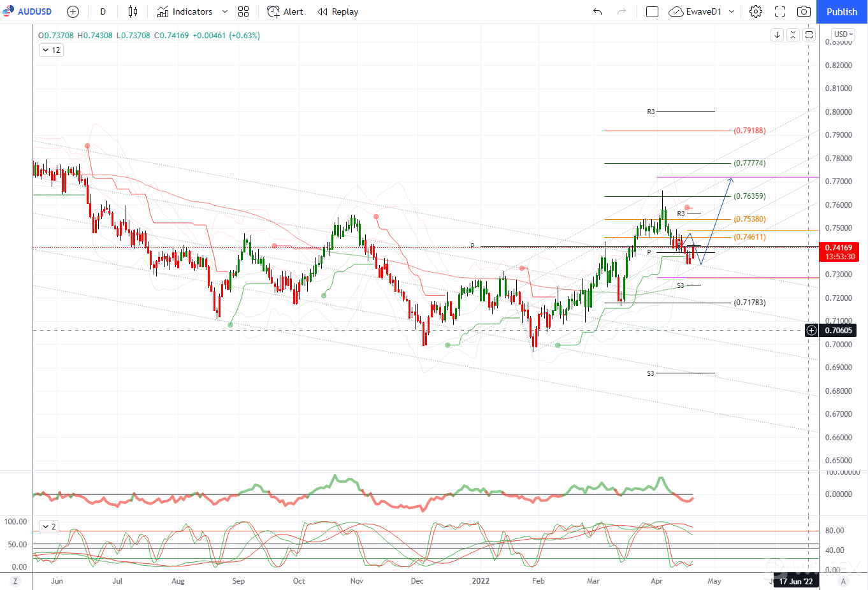
Task: Open candlestick chart style selector
Action: click(133, 11)
